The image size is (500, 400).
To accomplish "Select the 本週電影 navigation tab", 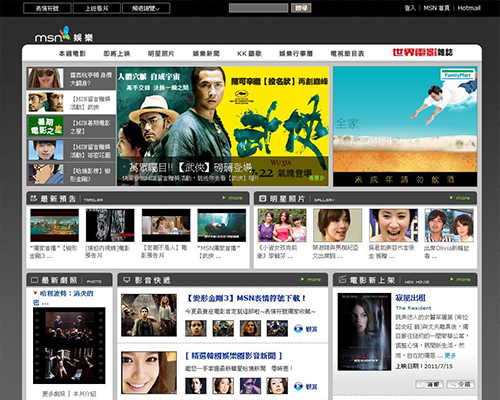I will click(x=72, y=53).
